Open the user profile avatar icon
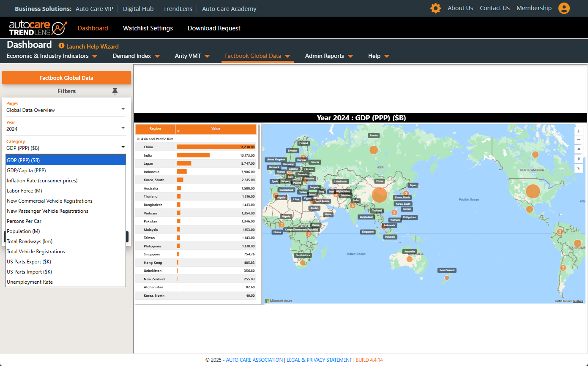 click(x=564, y=8)
